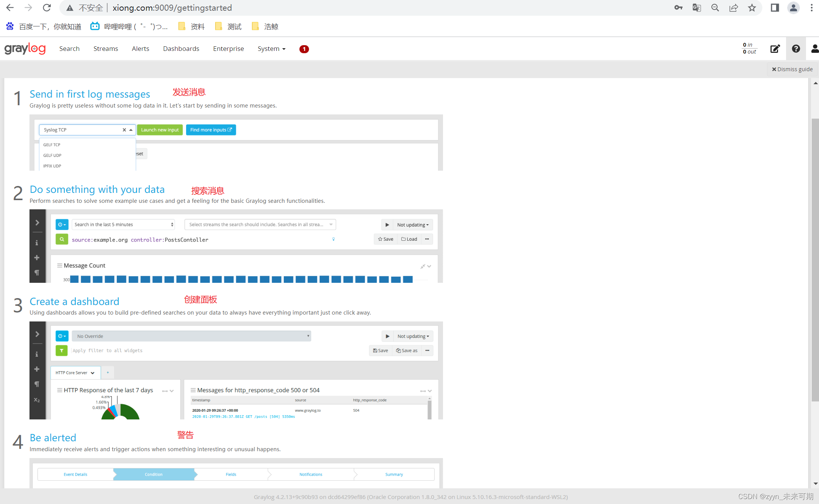Click the Notifications step in alert wizard
Screen dimensions: 819x504
[x=311, y=475]
